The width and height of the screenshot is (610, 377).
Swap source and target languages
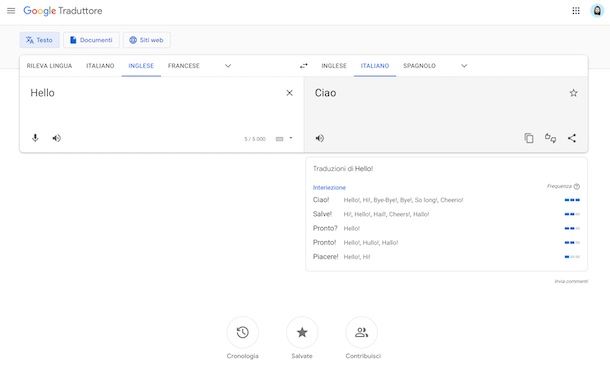click(304, 66)
